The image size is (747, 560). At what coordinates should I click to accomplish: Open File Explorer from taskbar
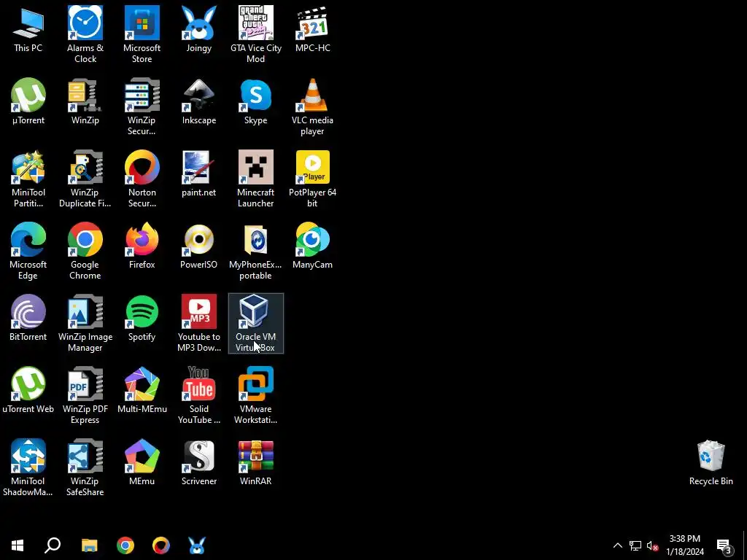click(89, 545)
